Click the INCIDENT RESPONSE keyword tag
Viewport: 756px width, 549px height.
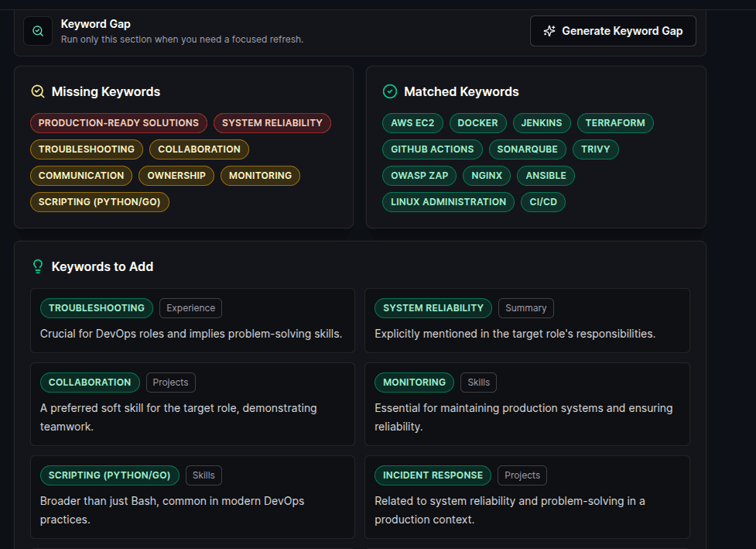[433, 475]
